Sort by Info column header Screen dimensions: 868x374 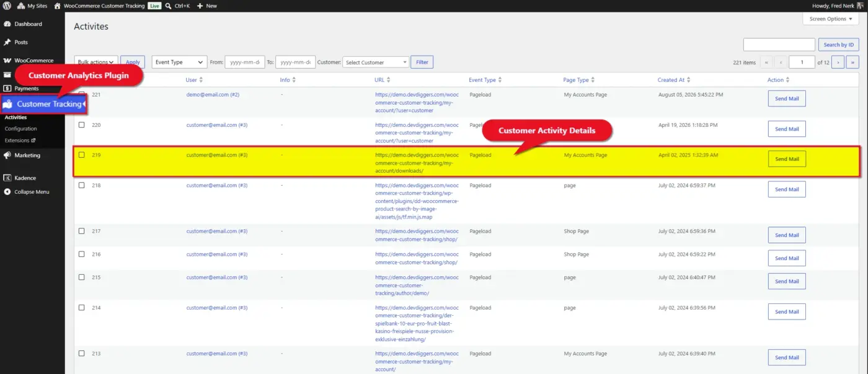pos(288,80)
